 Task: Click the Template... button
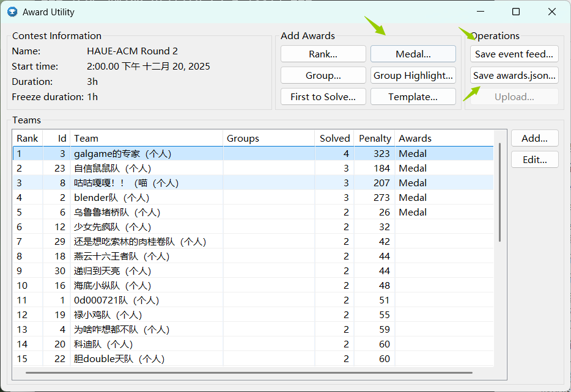413,96
